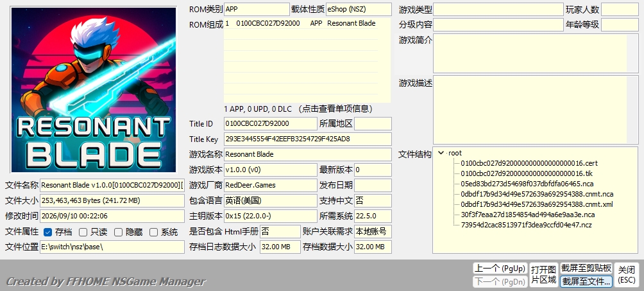Click the Title Key field value
Viewport: 644px width, 291px height.
coord(308,139)
